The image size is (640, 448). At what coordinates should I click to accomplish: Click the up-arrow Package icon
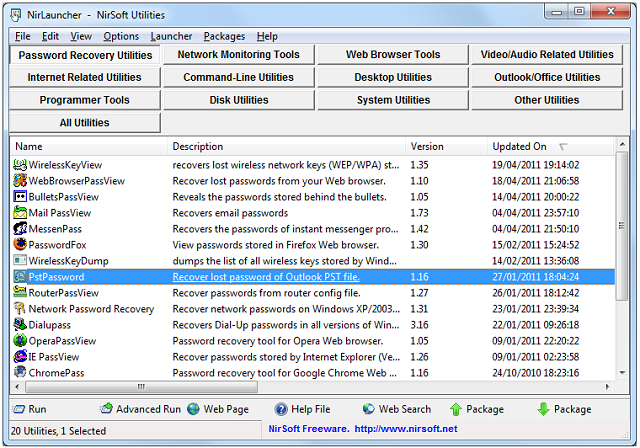pos(456,409)
